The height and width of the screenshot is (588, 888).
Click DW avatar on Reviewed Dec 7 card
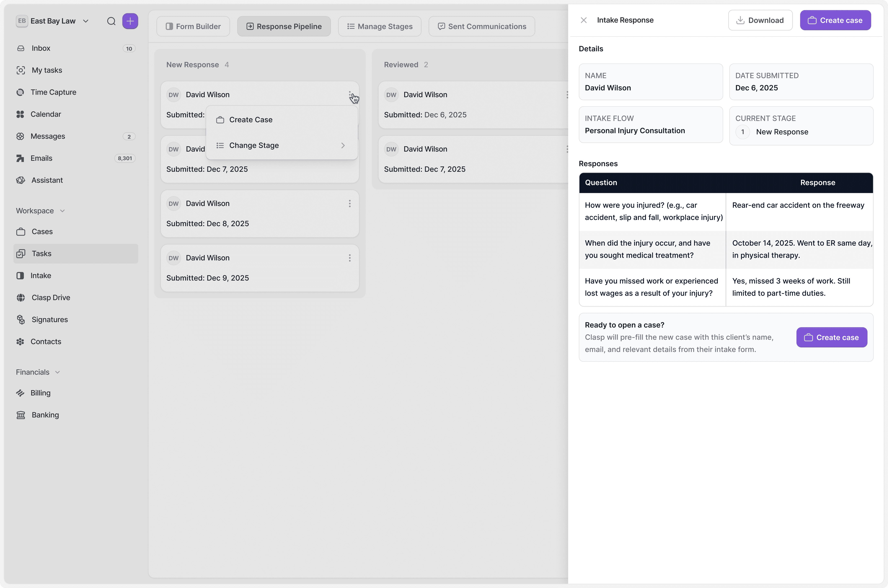pyautogui.click(x=391, y=149)
